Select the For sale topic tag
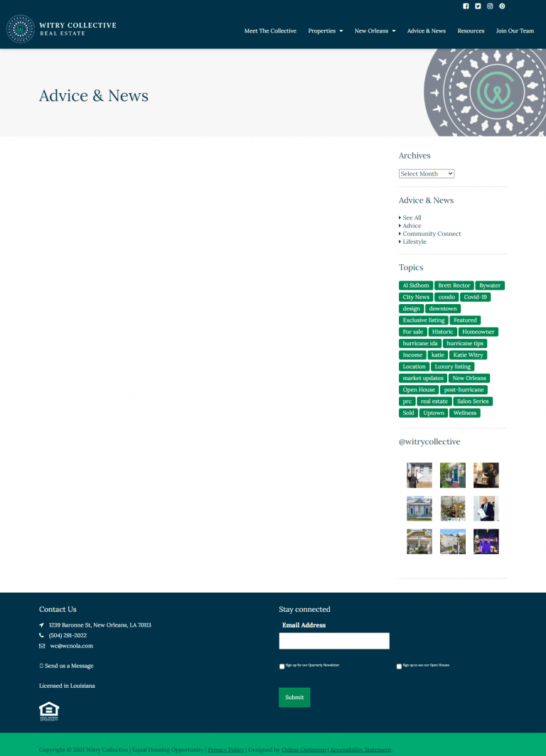This screenshot has width=546, height=756. coord(413,332)
